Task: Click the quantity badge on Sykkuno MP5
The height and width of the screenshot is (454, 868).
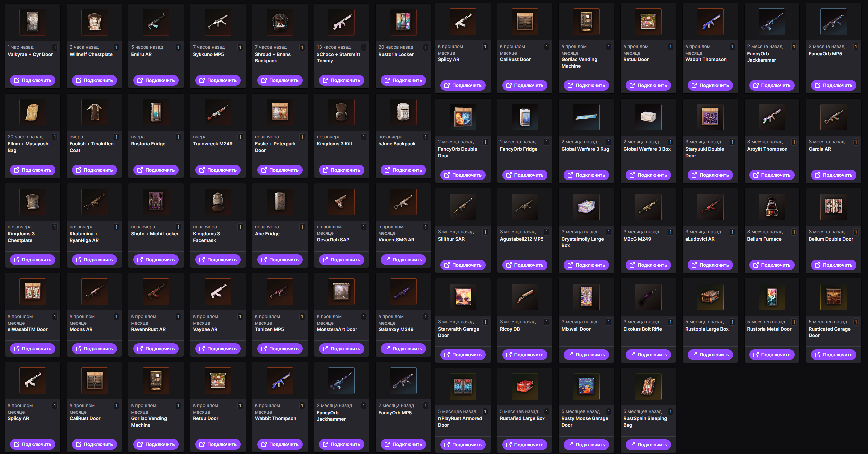Action: coord(240,47)
